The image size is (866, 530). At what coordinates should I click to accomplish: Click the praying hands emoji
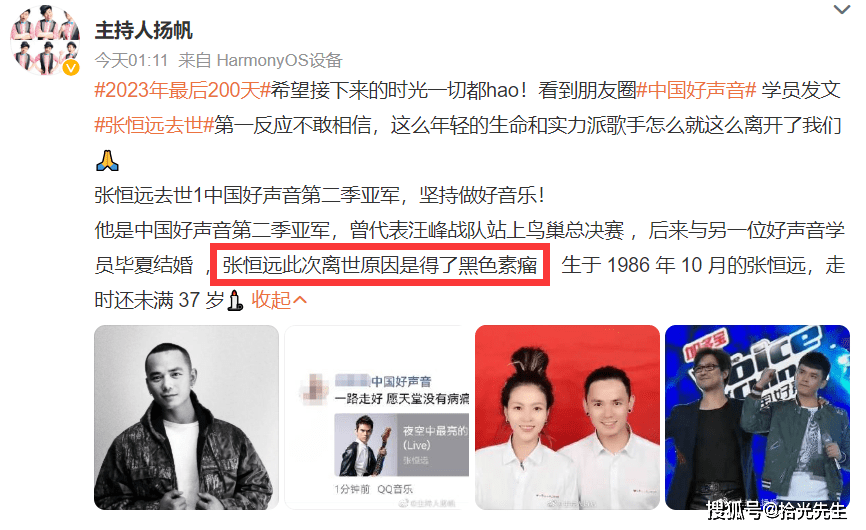tap(107, 161)
